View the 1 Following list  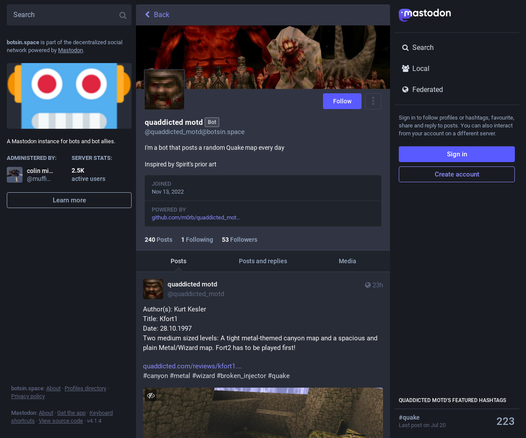pos(197,239)
